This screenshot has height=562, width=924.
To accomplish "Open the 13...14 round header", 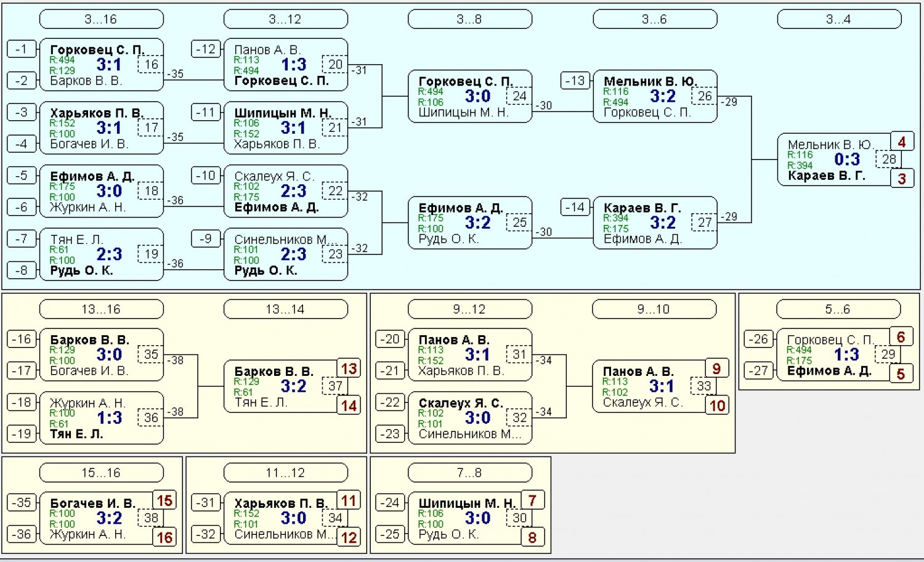I will click(x=286, y=309).
